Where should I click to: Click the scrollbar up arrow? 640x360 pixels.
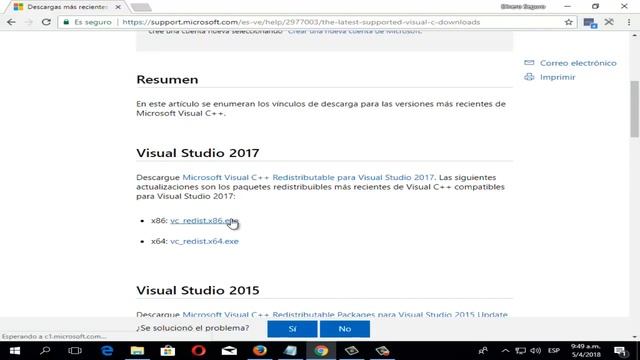pos(634,36)
